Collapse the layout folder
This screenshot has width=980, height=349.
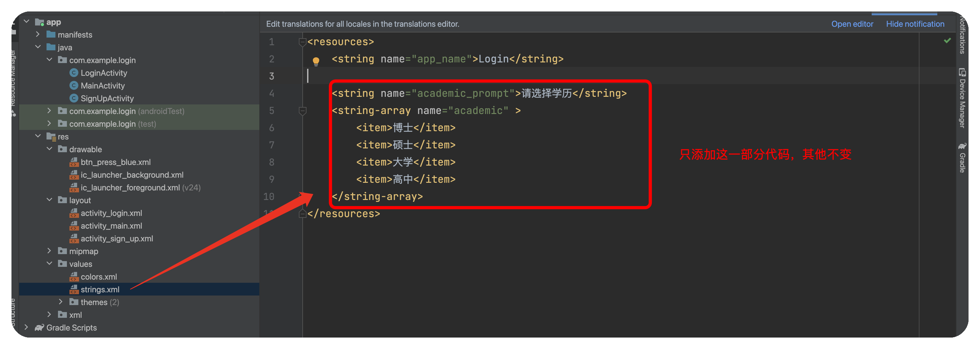point(49,200)
